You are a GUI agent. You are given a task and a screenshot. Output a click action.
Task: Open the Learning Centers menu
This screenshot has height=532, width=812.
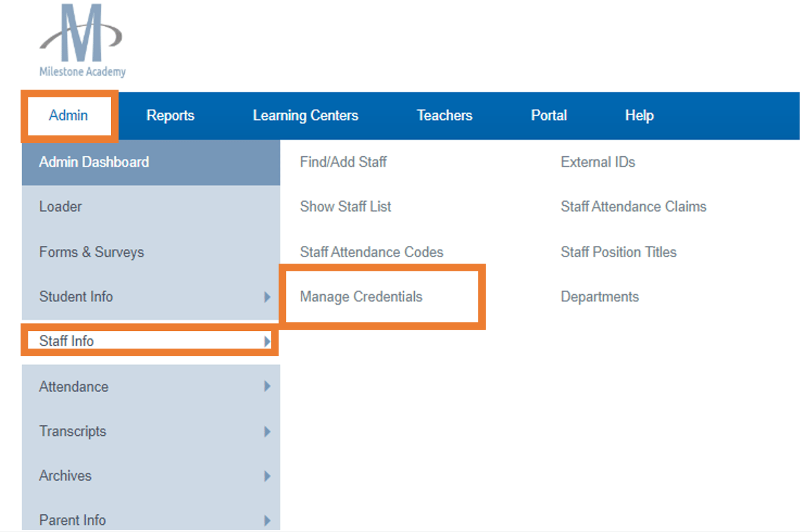[x=305, y=116]
